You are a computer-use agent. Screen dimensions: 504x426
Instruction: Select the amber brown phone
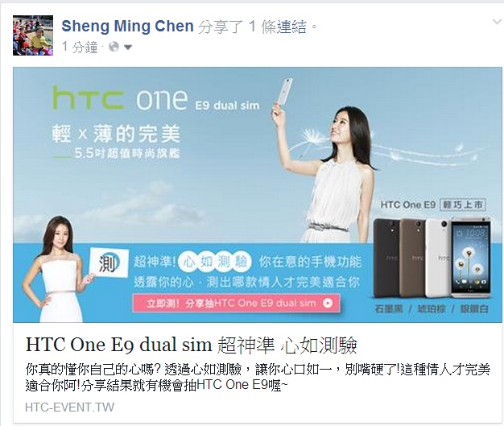(x=412, y=258)
